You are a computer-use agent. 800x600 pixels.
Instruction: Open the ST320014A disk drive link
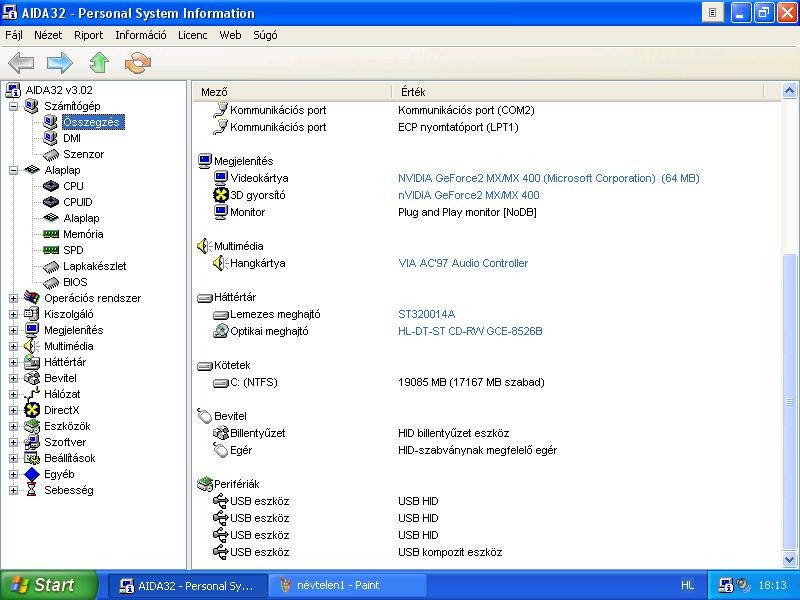coord(427,314)
